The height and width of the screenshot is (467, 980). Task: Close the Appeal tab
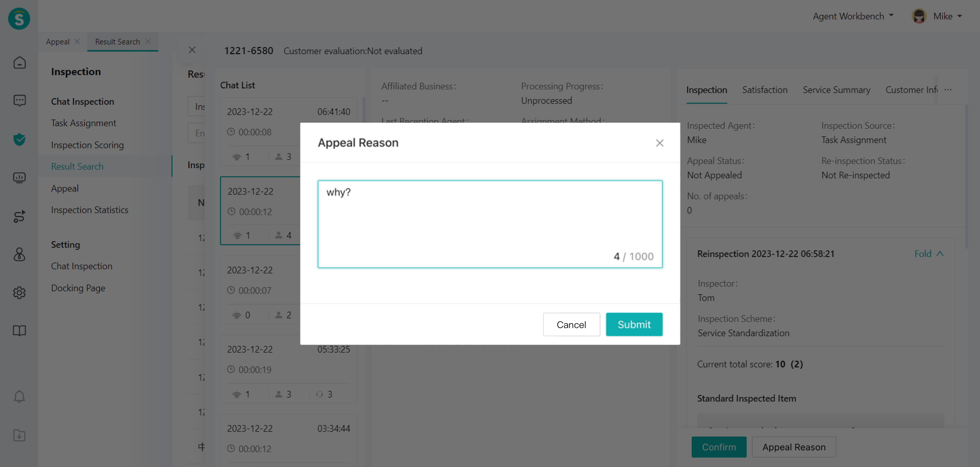click(x=77, y=41)
